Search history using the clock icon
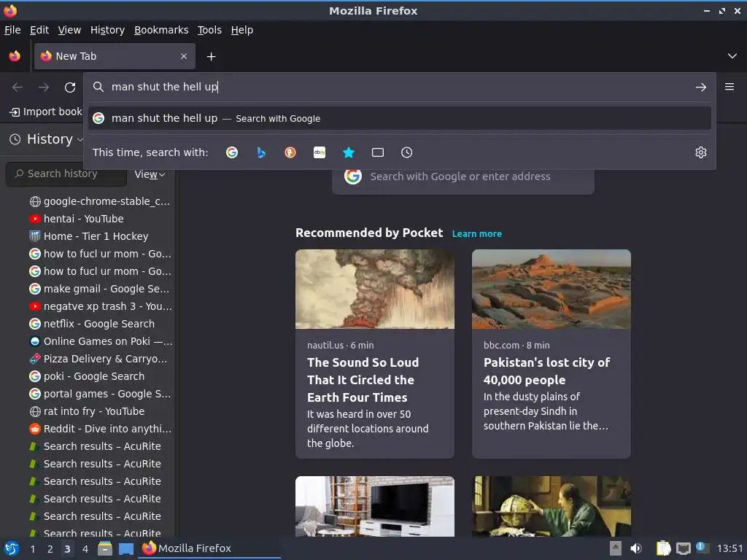The width and height of the screenshot is (747, 560). (407, 152)
